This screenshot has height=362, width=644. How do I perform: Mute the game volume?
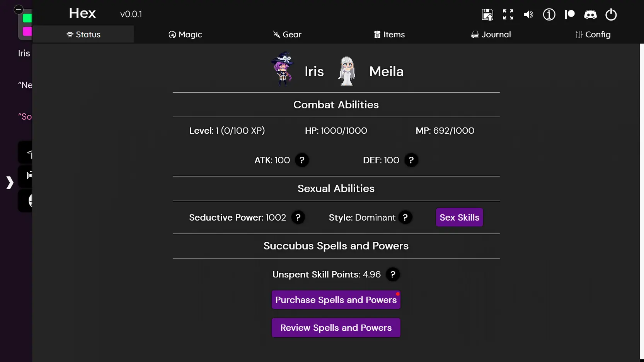click(x=528, y=15)
